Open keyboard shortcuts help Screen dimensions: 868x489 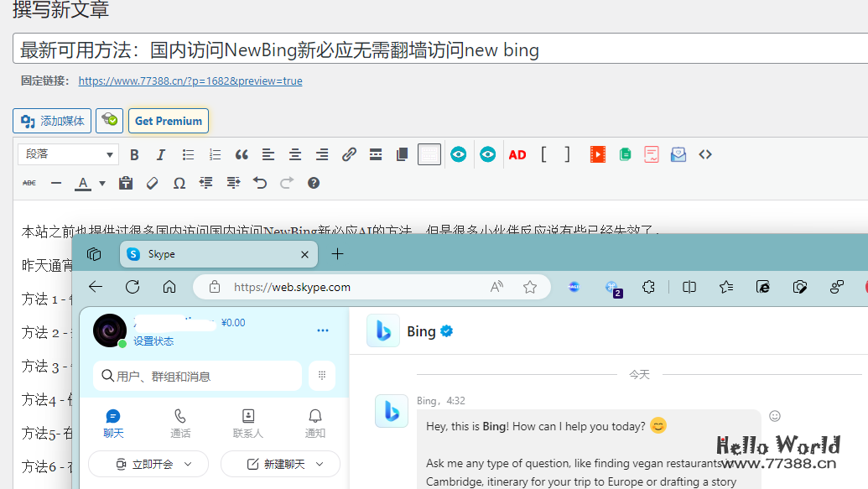[x=314, y=183]
